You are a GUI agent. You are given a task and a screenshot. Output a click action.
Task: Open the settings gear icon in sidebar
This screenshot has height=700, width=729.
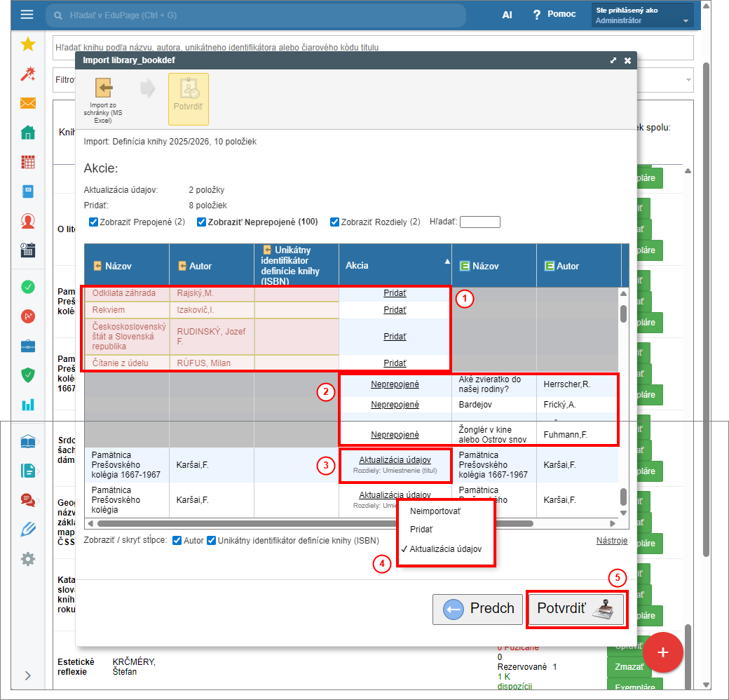point(28,559)
